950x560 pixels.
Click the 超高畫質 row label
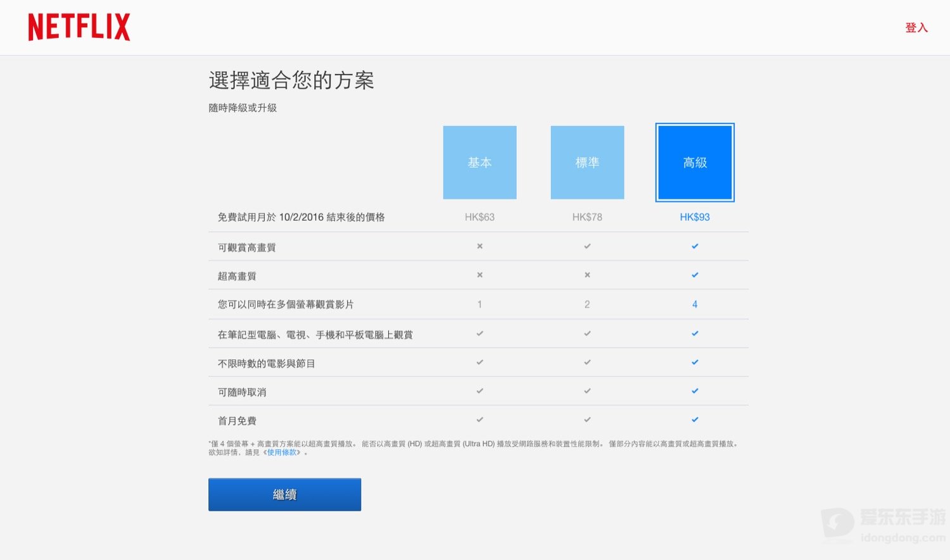click(x=237, y=276)
